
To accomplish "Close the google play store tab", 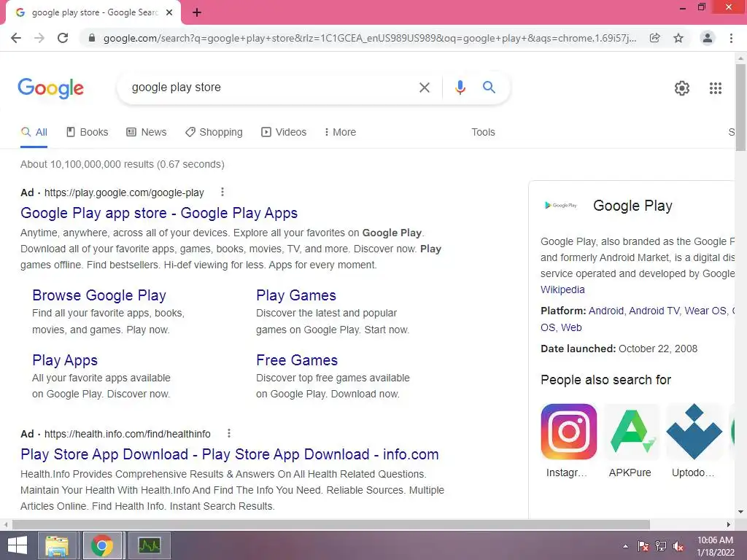I will [x=169, y=12].
